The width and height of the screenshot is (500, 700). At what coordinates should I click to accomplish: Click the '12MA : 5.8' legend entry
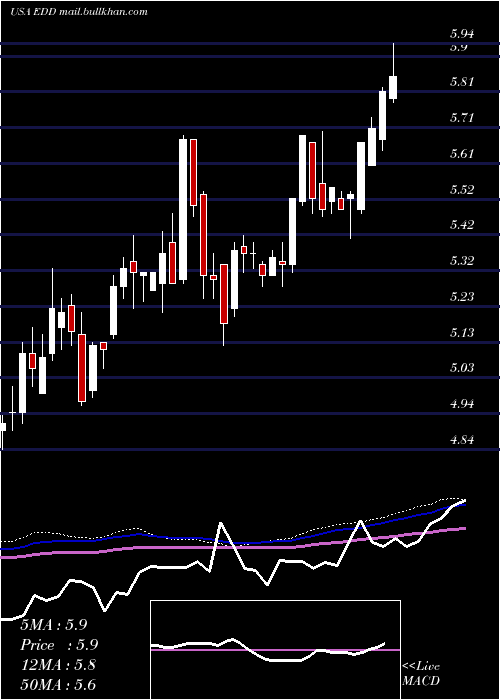(x=58, y=665)
